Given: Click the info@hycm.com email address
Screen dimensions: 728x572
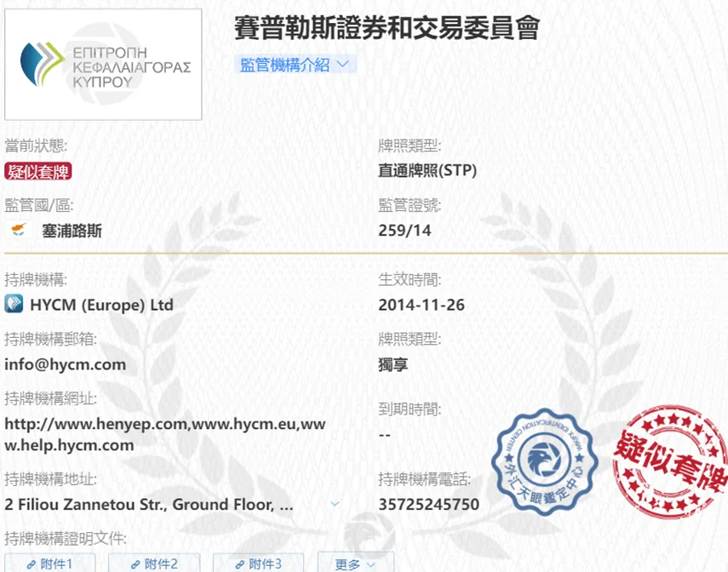Looking at the screenshot, I should coord(65,364).
